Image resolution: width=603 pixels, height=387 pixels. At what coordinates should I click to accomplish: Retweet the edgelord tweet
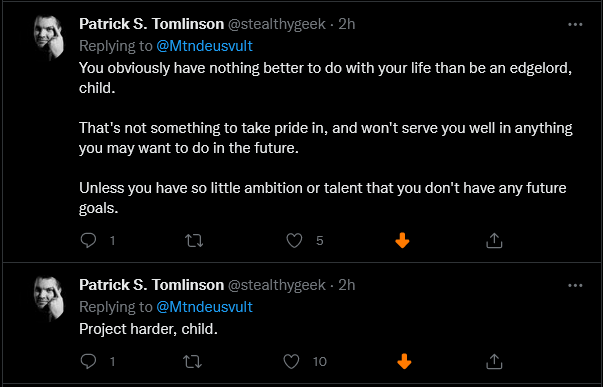(194, 241)
